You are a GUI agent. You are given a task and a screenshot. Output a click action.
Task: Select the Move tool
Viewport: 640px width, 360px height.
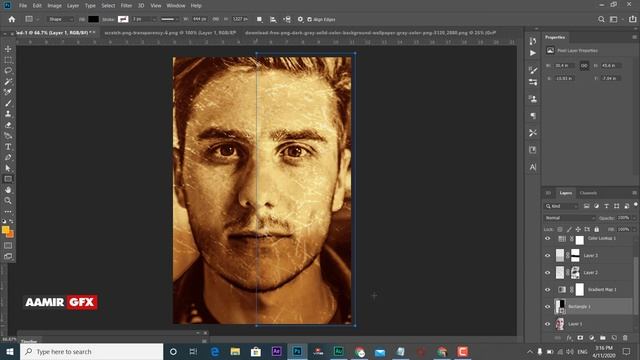8,49
